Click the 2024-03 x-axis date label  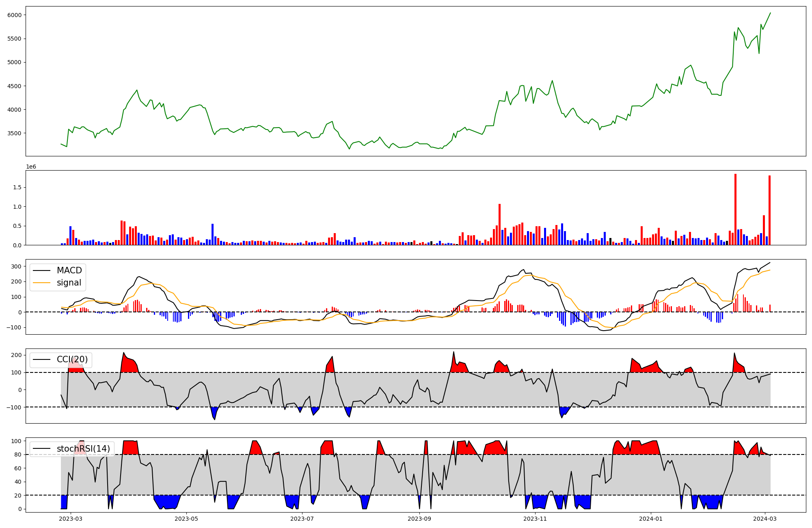tap(765, 519)
